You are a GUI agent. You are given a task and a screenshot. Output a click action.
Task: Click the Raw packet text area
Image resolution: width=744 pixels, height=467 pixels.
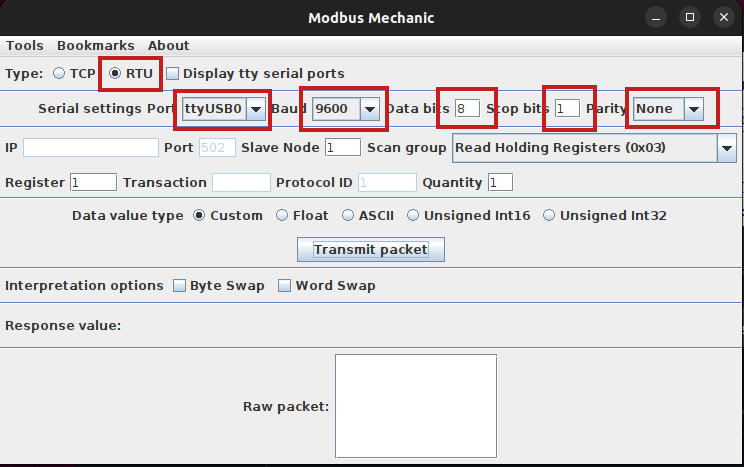pyautogui.click(x=416, y=407)
